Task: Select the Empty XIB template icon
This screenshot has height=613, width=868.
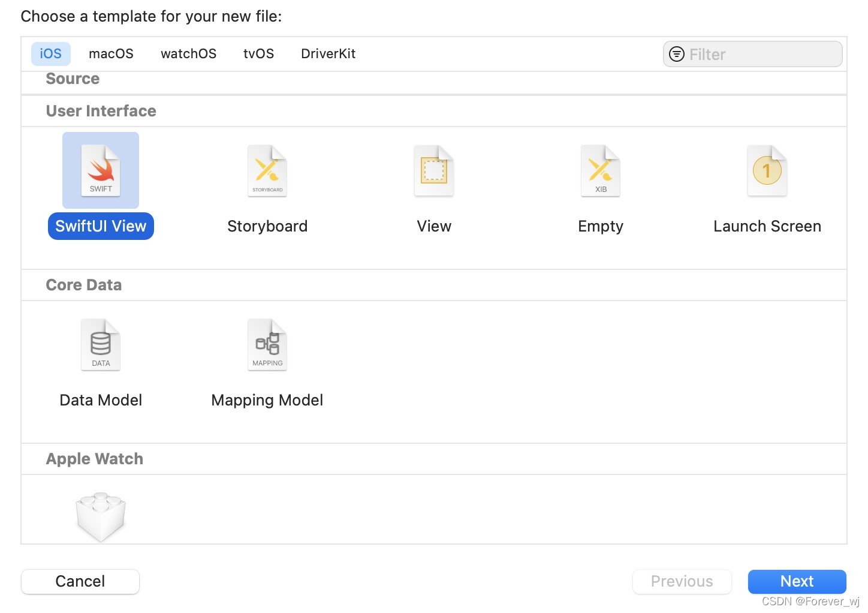Action: point(601,170)
